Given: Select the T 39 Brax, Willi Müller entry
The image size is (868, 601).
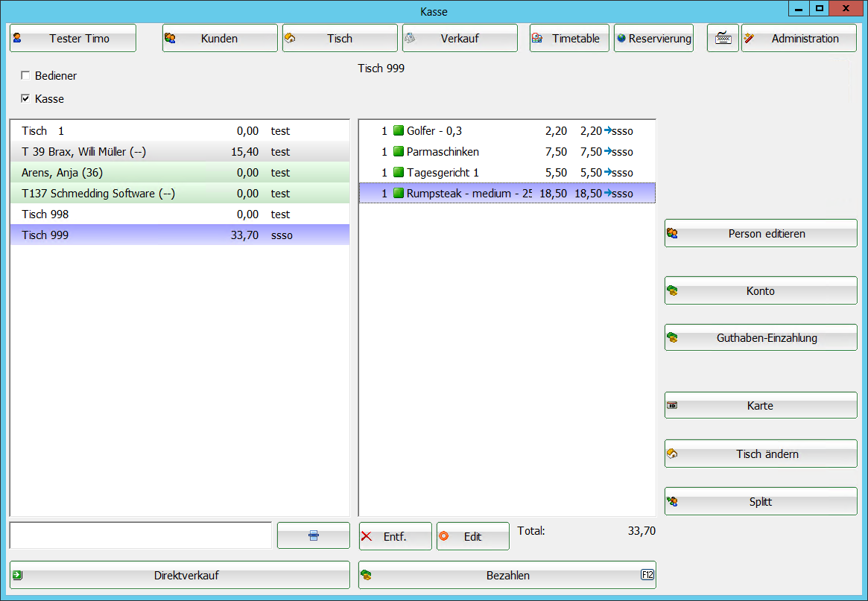Looking at the screenshot, I should pos(179,152).
